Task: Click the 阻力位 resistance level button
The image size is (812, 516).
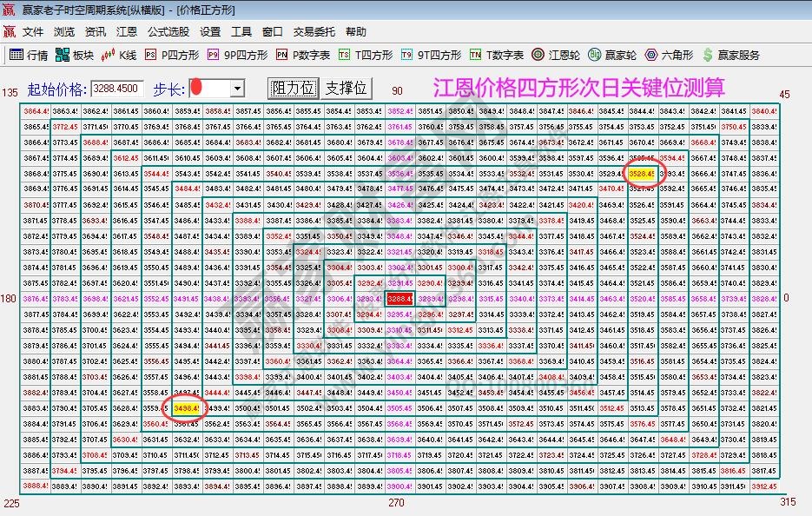Action: pyautogui.click(x=293, y=87)
